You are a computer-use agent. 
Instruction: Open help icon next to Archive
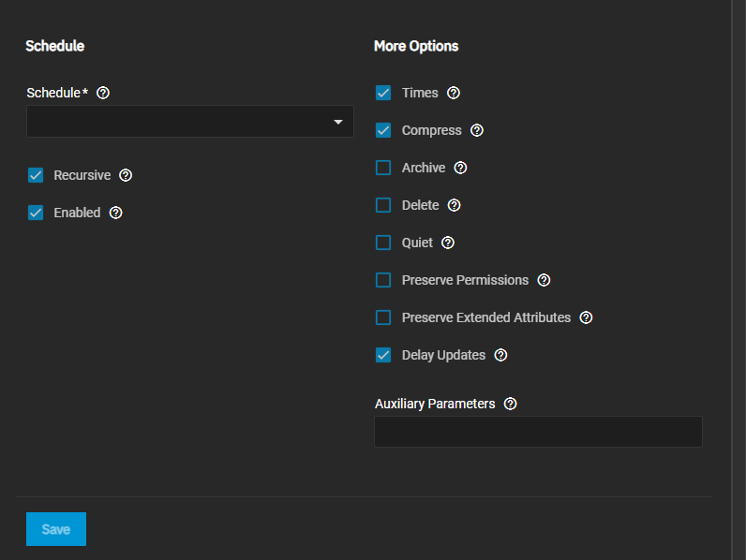[x=460, y=168]
